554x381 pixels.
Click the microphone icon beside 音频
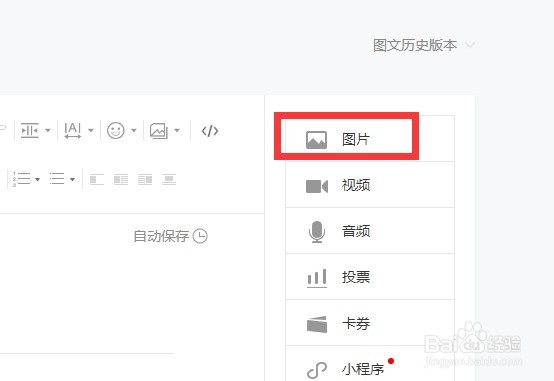(317, 232)
